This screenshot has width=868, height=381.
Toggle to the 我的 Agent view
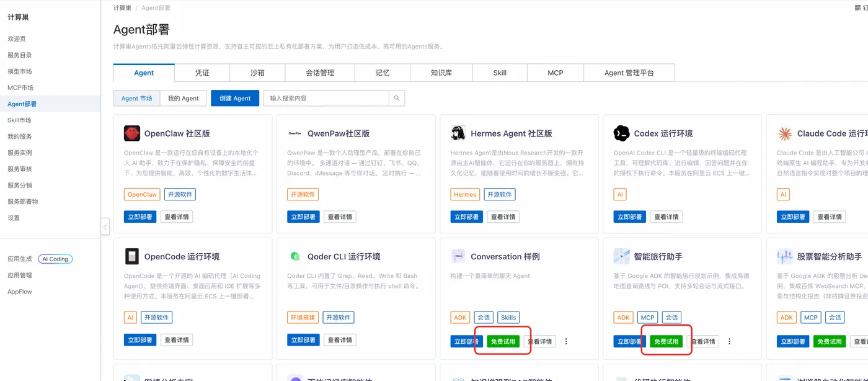[183, 98]
